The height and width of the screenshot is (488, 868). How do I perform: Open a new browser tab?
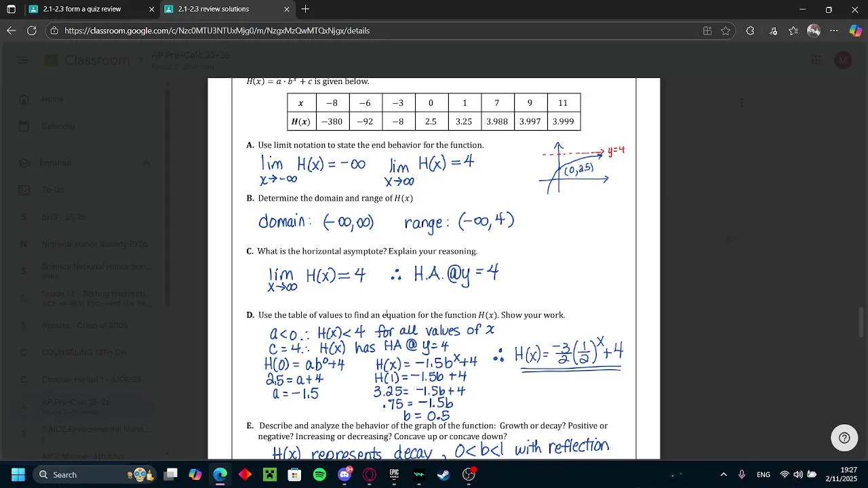305,9
